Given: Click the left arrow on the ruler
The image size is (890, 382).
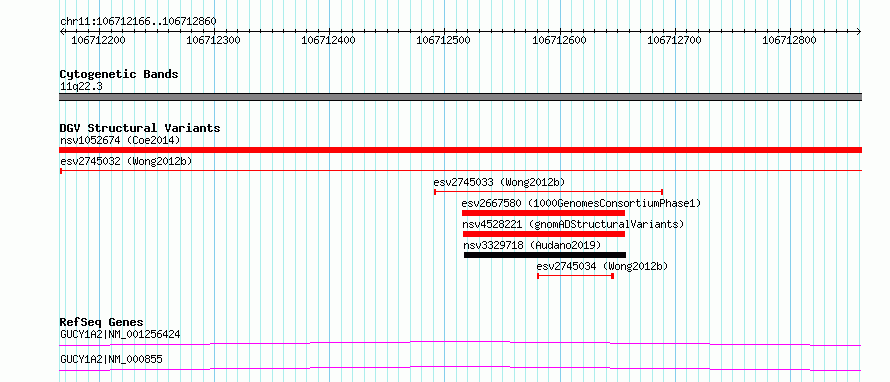Looking at the screenshot, I should pyautogui.click(x=62, y=31).
